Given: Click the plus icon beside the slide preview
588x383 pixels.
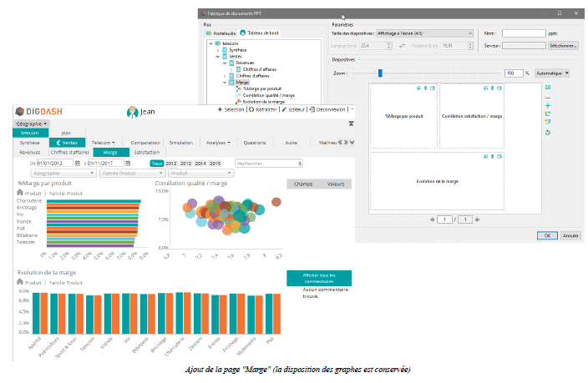Looking at the screenshot, I should [548, 106].
